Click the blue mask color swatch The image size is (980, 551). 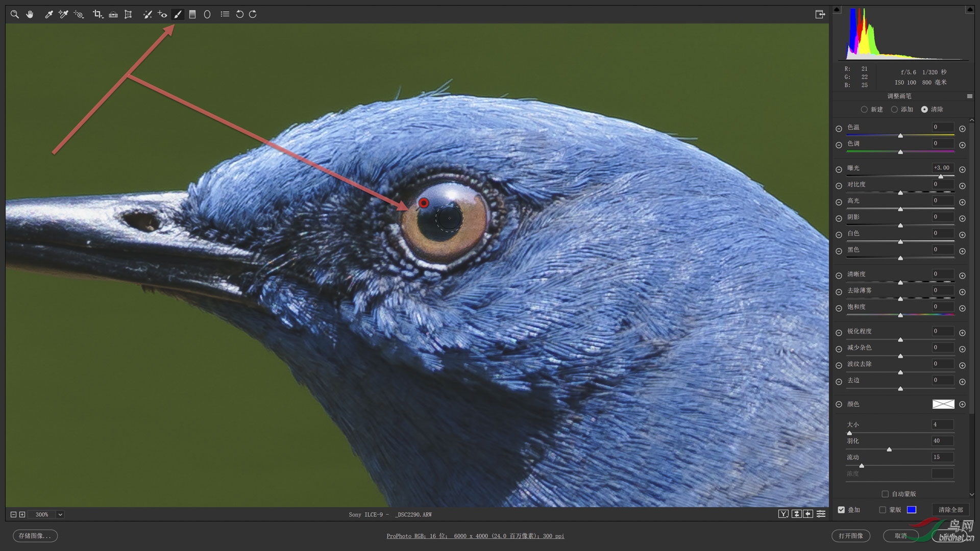[x=912, y=510]
